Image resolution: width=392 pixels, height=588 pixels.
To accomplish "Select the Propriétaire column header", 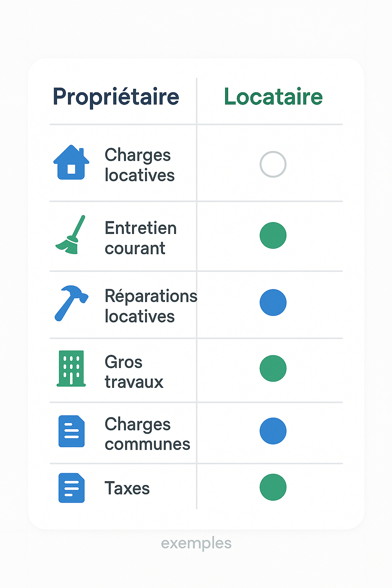I will click(116, 97).
